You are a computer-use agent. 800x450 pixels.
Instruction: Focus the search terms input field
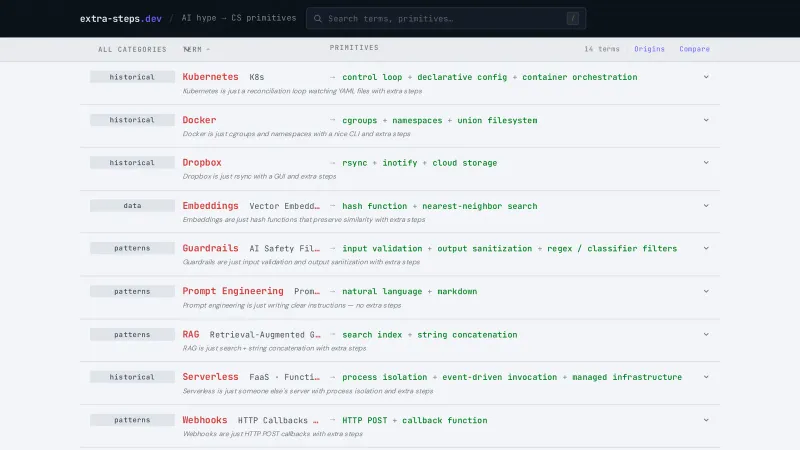(440, 18)
